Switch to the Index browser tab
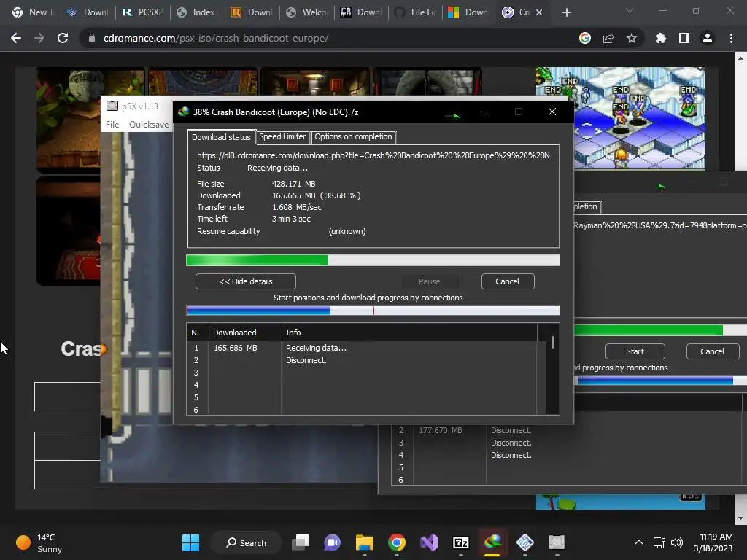 pos(196,12)
